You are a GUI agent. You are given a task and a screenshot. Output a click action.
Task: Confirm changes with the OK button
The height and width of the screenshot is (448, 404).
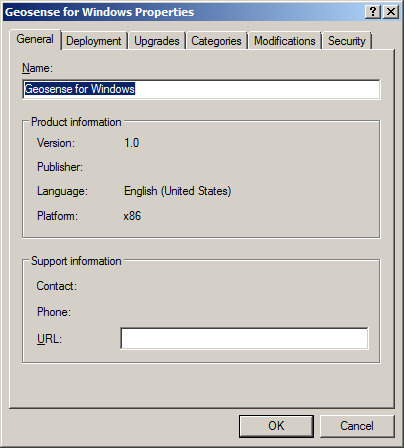[276, 426]
